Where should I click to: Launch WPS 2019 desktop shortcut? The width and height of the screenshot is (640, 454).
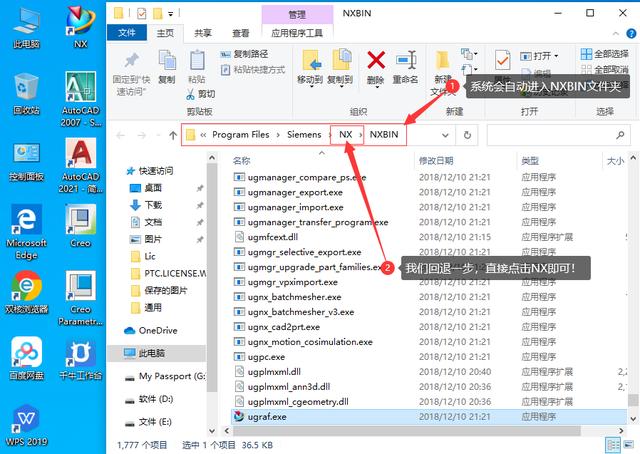pos(27,425)
